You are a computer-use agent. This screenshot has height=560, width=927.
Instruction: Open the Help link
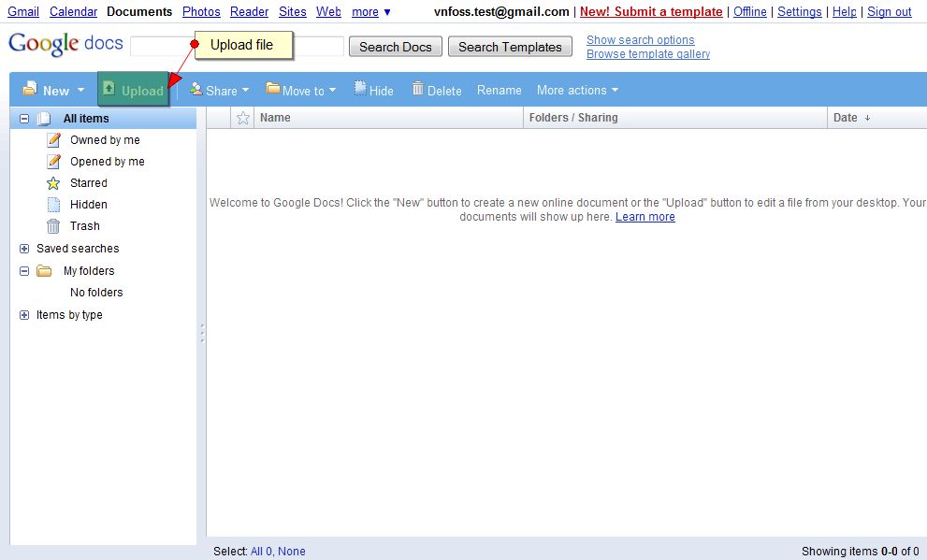(845, 12)
